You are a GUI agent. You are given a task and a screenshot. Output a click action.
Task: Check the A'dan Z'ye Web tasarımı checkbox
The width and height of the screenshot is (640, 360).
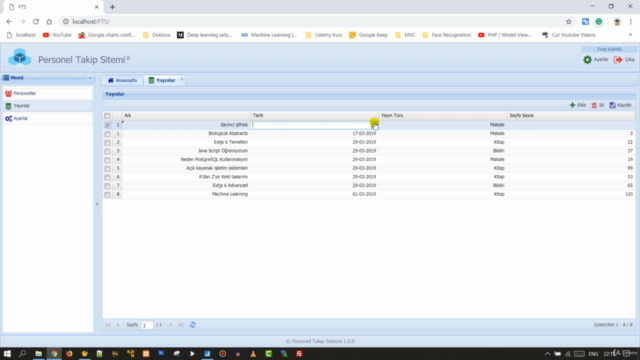pyautogui.click(x=107, y=177)
